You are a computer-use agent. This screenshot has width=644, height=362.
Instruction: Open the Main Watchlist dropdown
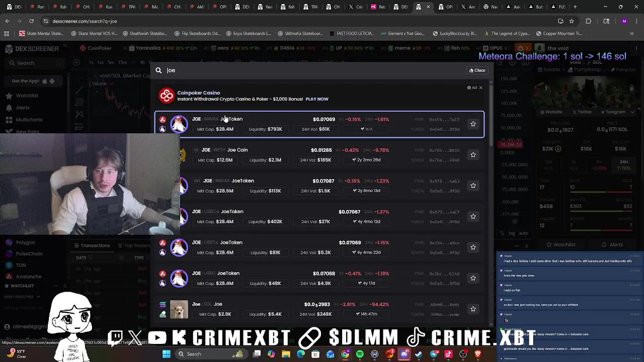pos(22,297)
